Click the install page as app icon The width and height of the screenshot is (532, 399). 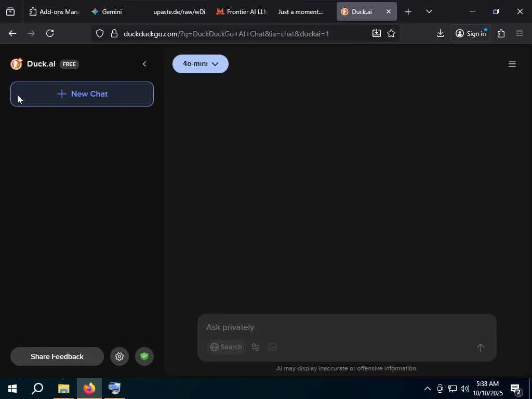[377, 33]
